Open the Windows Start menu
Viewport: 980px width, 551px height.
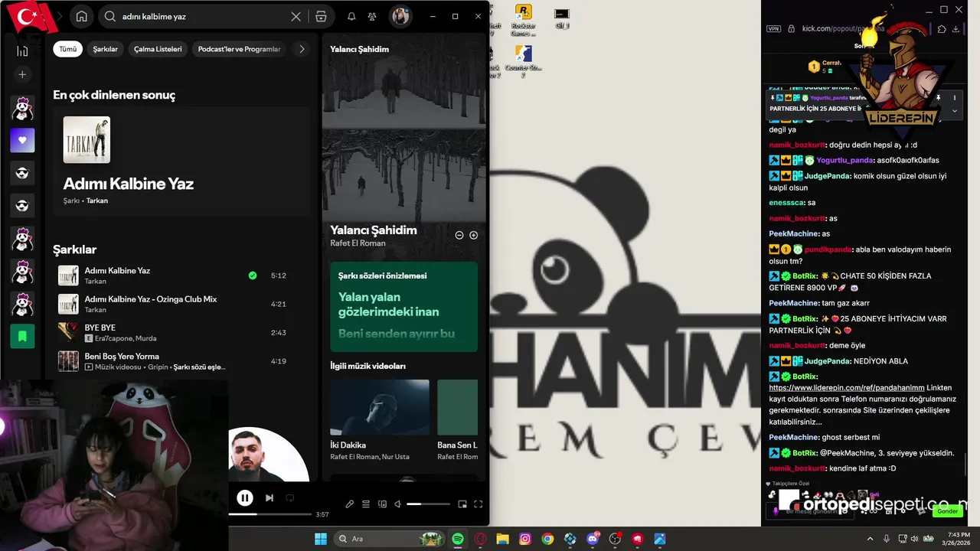point(320,539)
